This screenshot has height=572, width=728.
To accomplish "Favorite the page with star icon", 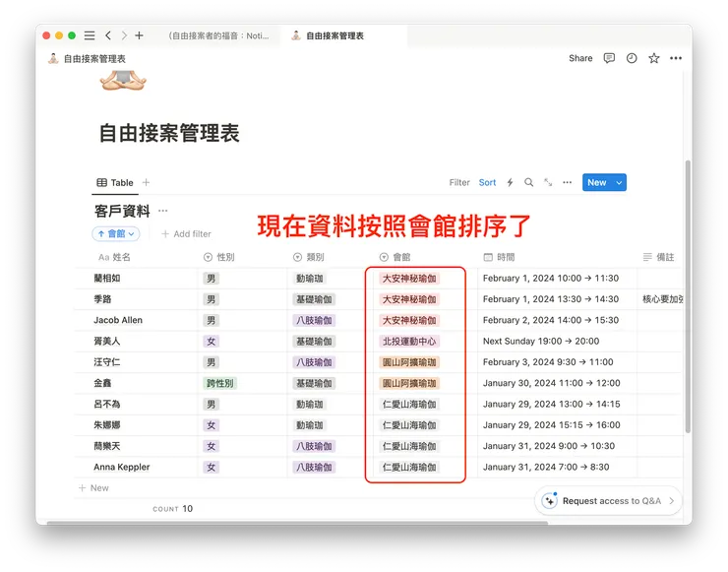I will pos(653,58).
